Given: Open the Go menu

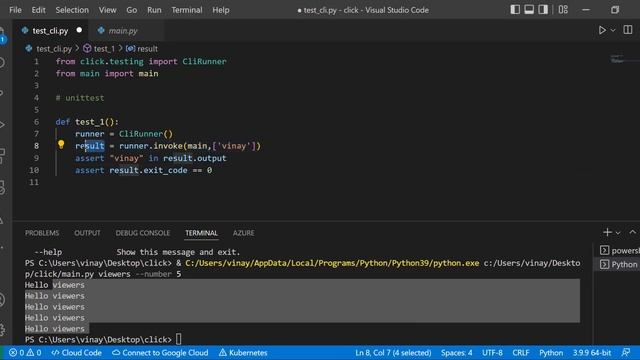Looking at the screenshot, I should coord(131,10).
